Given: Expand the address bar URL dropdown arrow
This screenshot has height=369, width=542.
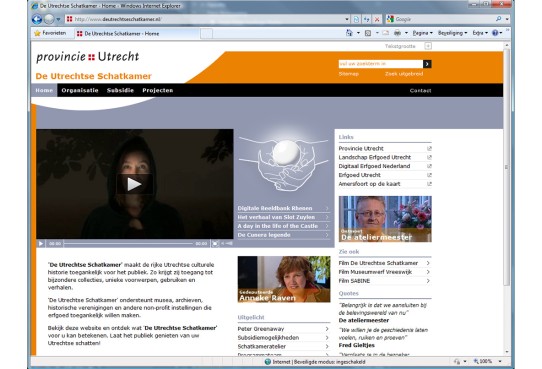Looking at the screenshot, I should coord(347,19).
